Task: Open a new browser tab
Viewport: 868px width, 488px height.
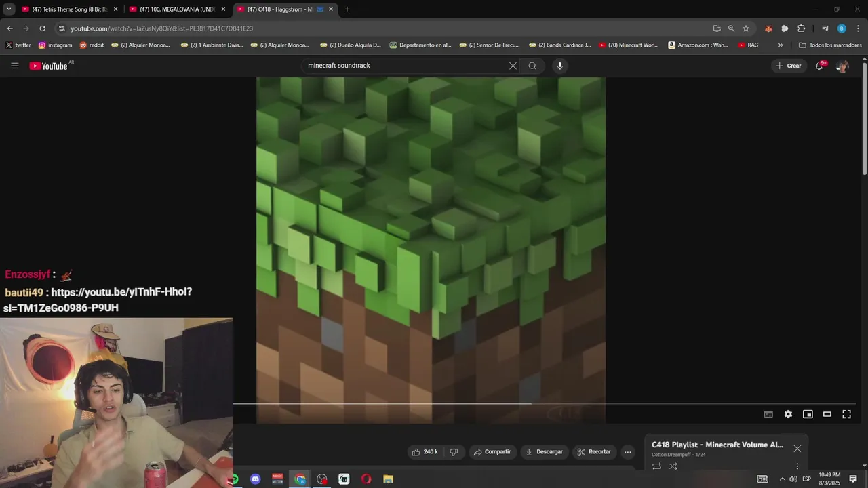Action: click(x=347, y=9)
